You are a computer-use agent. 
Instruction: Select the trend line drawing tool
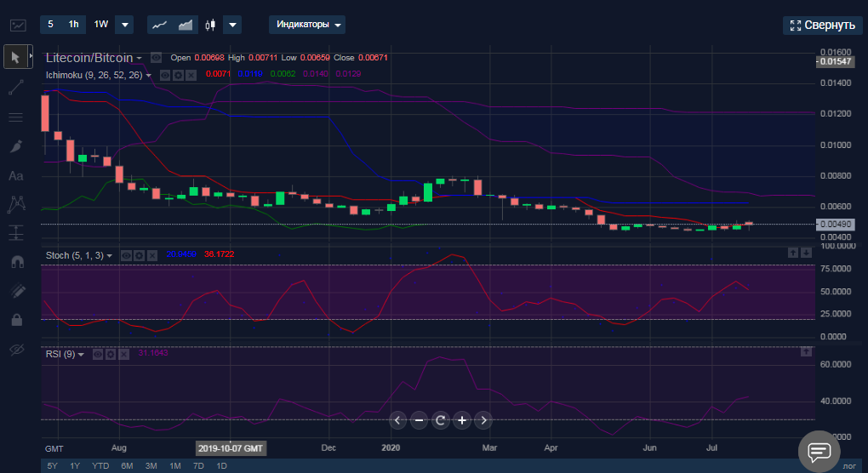15,87
